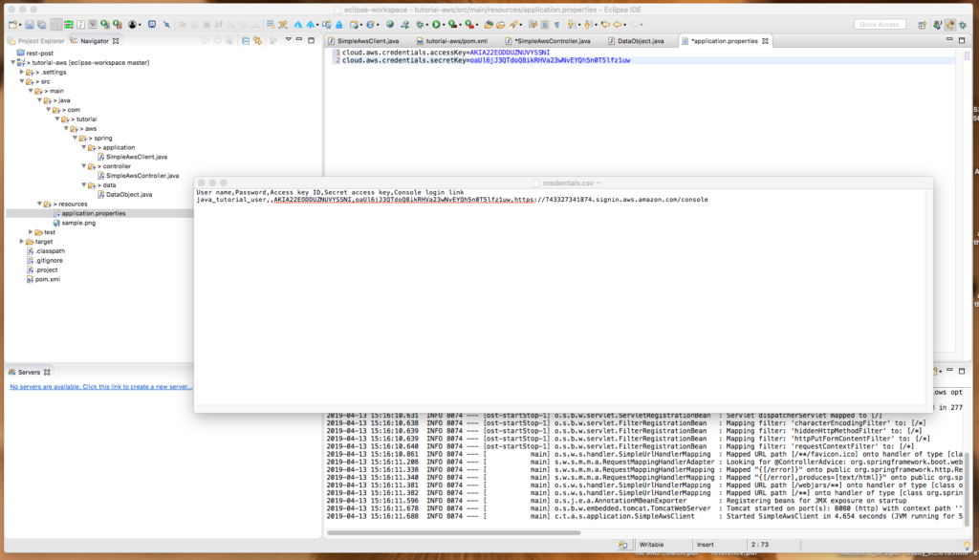Open the Open Perspective icon near Quick Access
This screenshot has width=979, height=560.
point(923,25)
